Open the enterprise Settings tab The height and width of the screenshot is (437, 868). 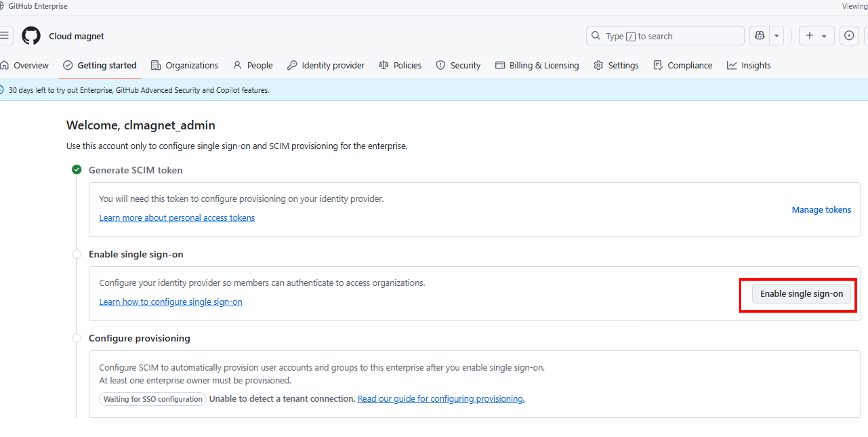coord(616,65)
